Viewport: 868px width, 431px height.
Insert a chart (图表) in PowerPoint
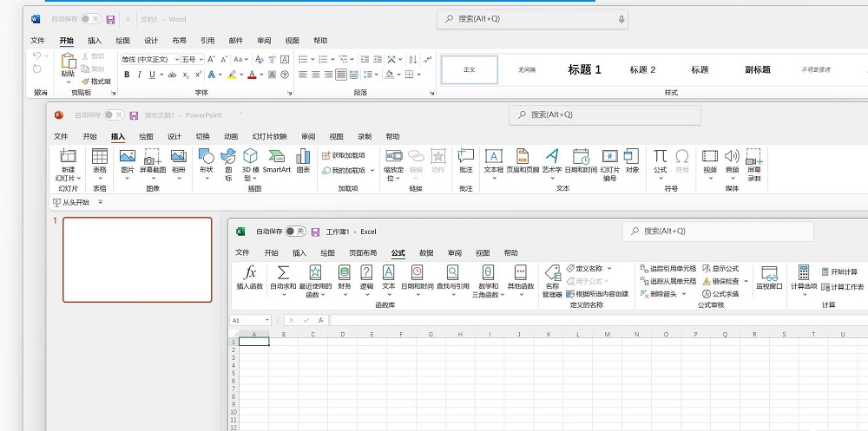tap(303, 160)
